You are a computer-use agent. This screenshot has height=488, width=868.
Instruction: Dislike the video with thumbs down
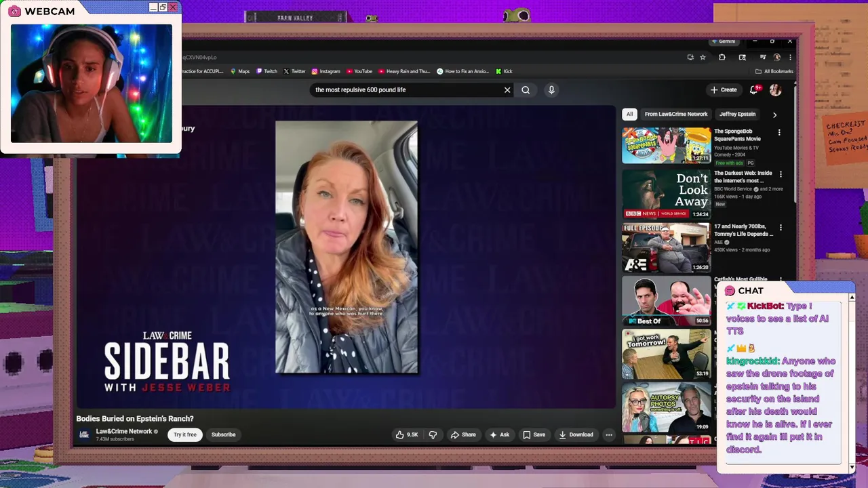click(433, 434)
